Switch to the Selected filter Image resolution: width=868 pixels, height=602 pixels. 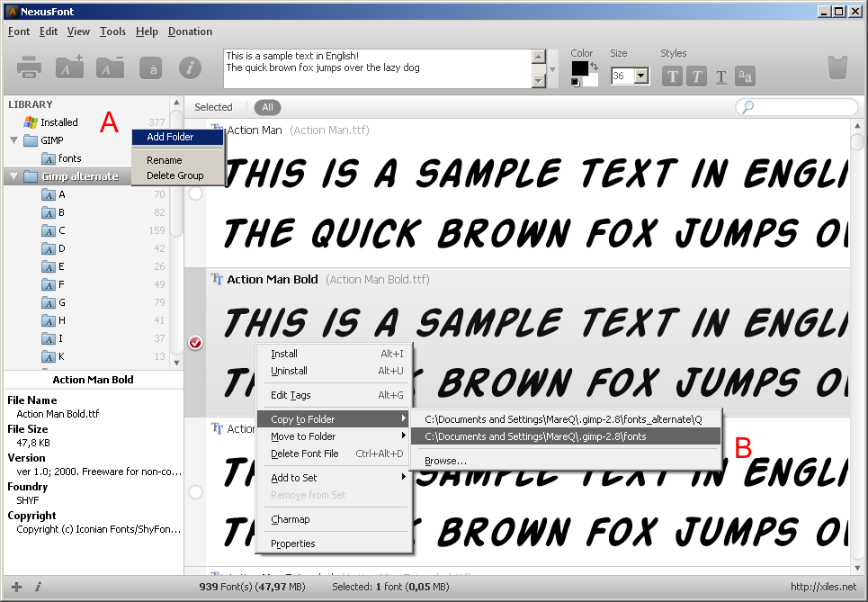tap(213, 107)
